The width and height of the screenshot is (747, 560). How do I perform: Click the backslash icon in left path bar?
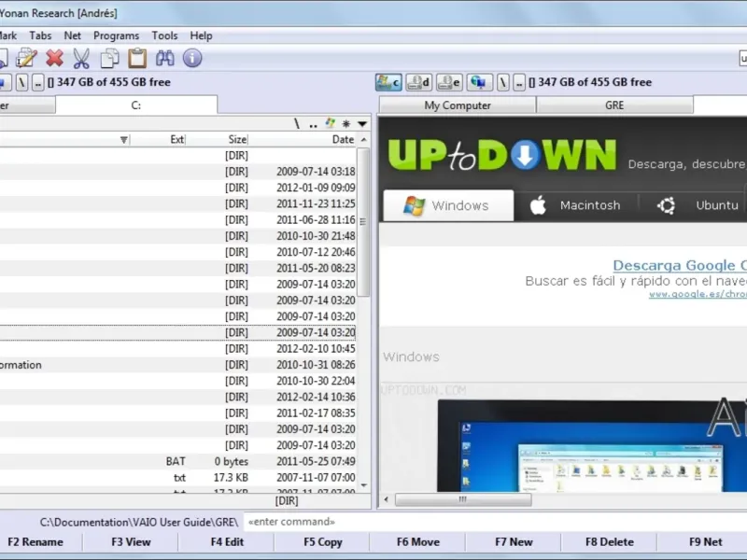pyautogui.click(x=297, y=124)
